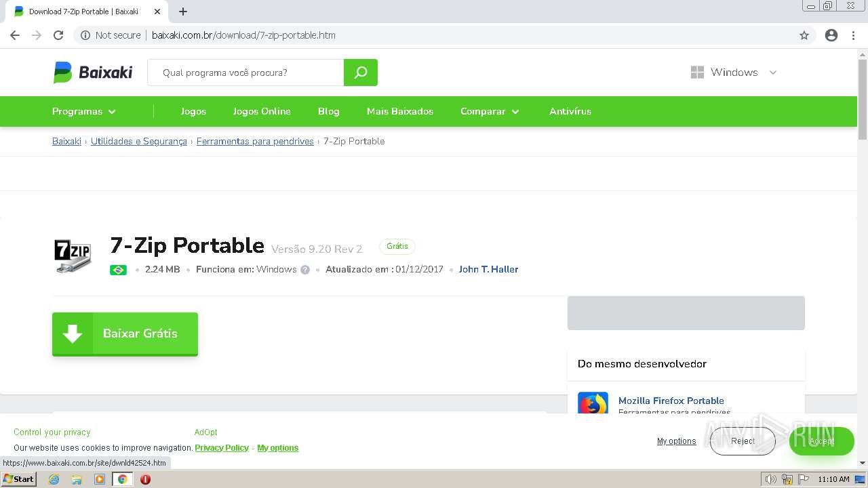The width and height of the screenshot is (868, 488).
Task: Click the Chrome back arrow
Action: 15,35
